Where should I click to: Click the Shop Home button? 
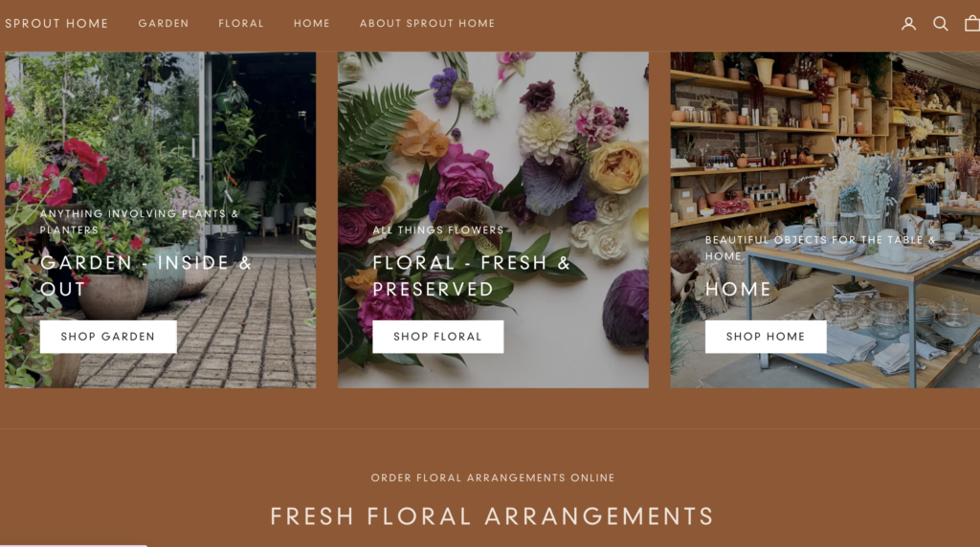(766, 337)
